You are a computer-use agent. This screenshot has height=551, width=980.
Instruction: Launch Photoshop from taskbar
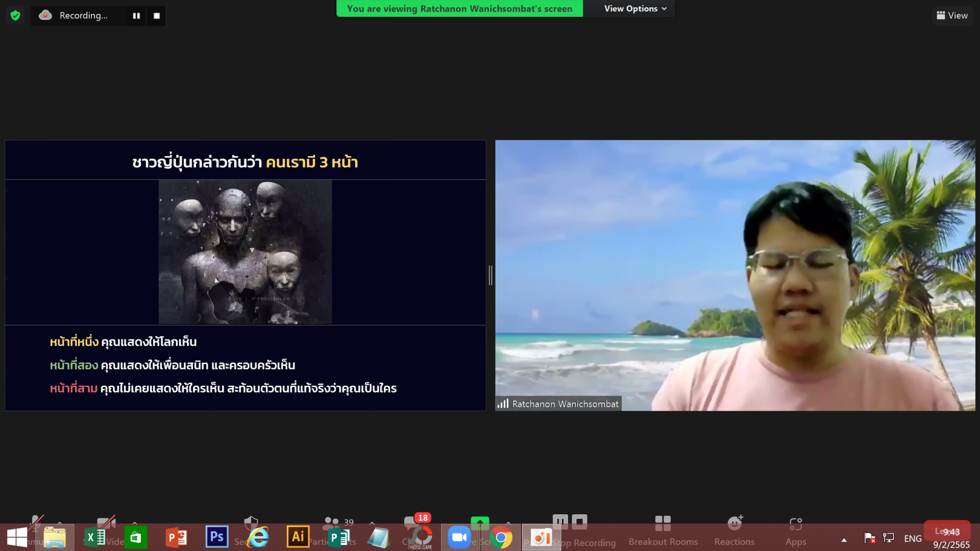point(217,537)
